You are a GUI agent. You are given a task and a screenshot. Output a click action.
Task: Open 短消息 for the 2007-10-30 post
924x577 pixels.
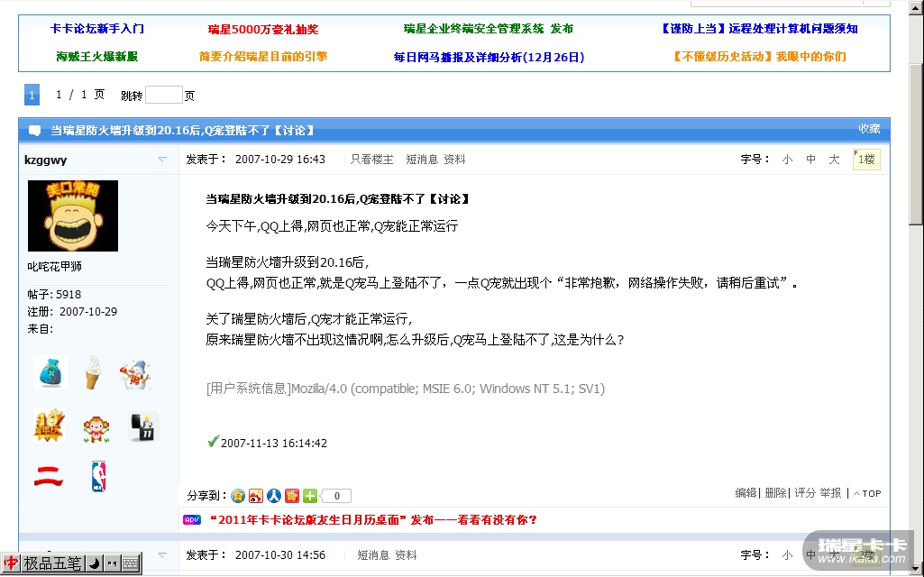pyautogui.click(x=373, y=554)
